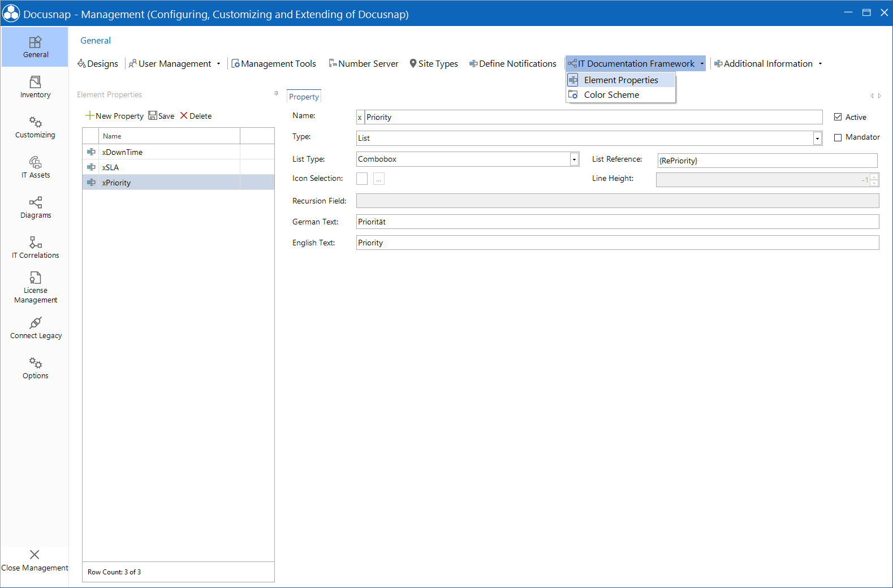Open Management Tools from the toolbar
This screenshot has height=588, width=893.
coord(274,63)
